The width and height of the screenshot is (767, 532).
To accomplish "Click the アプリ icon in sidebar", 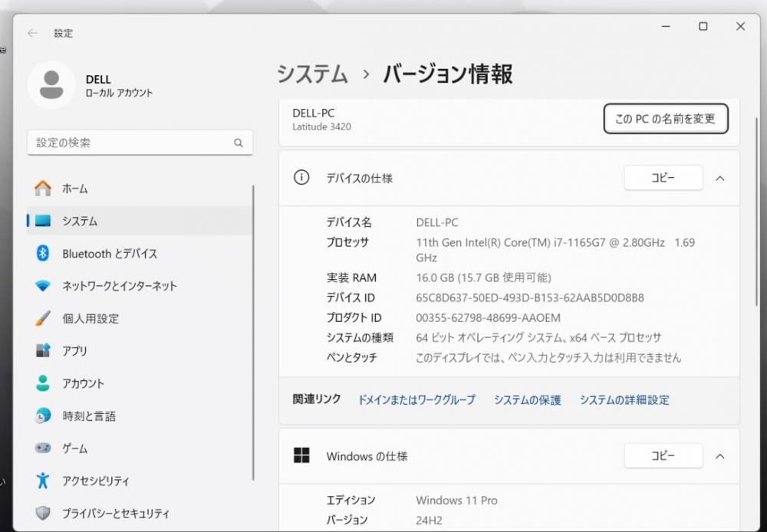I will click(42, 350).
